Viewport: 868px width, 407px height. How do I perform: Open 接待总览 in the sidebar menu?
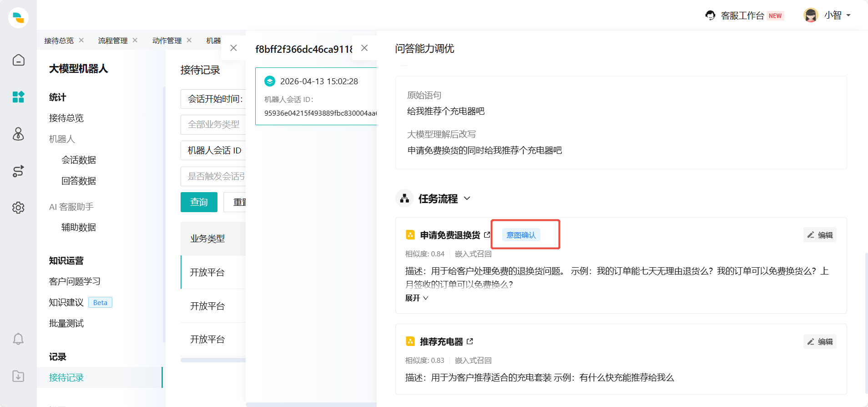pyautogui.click(x=66, y=118)
